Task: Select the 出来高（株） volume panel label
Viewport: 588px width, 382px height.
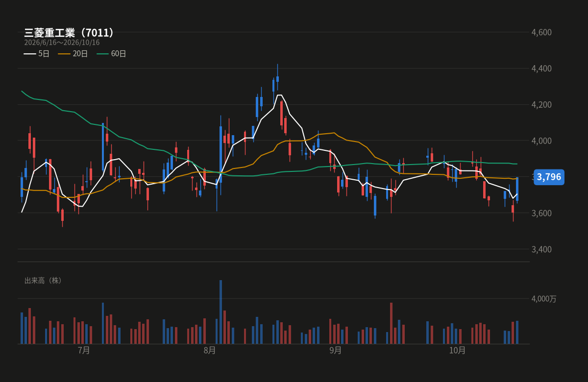Action: pyautogui.click(x=44, y=281)
